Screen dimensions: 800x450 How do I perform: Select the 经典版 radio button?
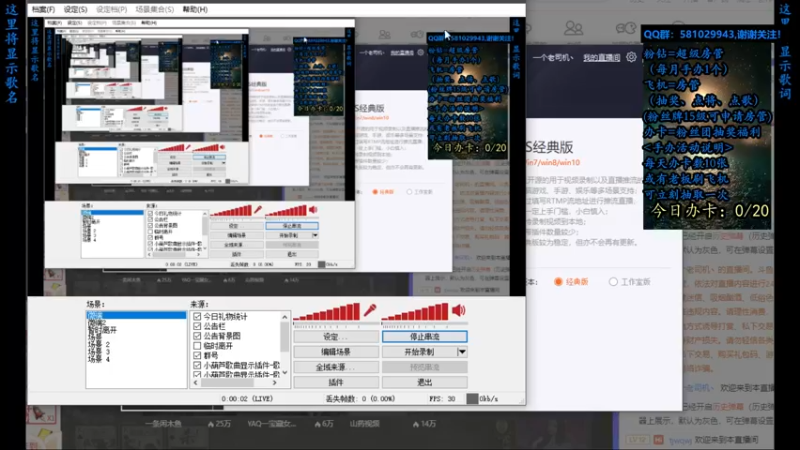point(558,282)
